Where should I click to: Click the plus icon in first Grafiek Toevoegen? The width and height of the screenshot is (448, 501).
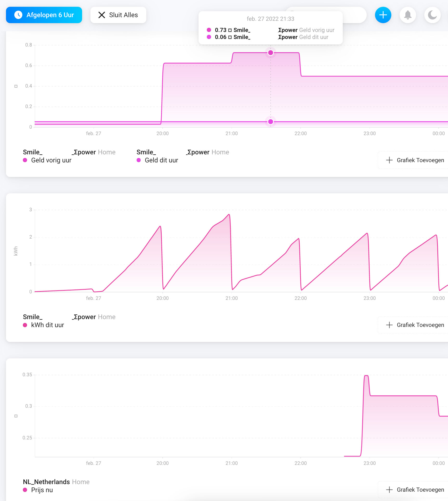tap(389, 160)
